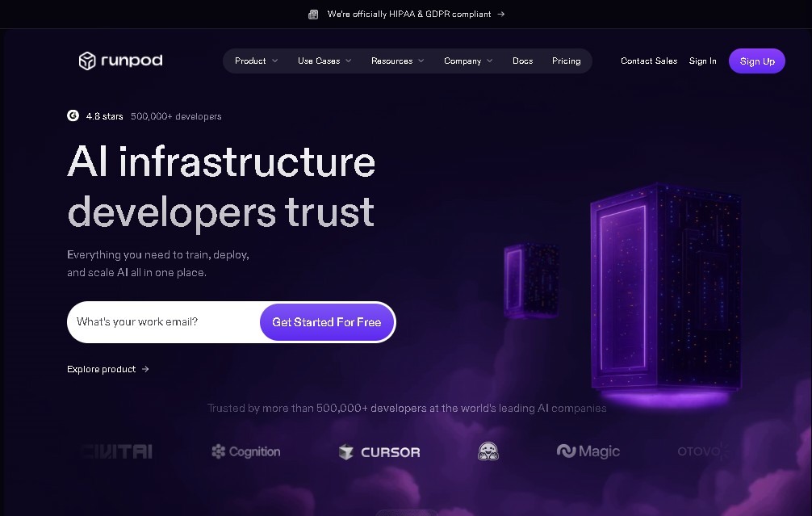Click the arrow beside Explore product
This screenshot has height=516, width=812.
(x=145, y=369)
